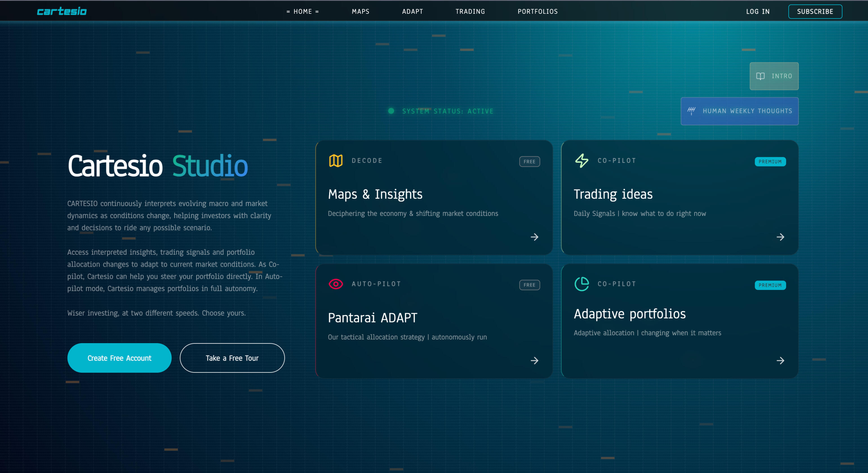
Task: Click the 'Cartesio Studio' headline
Action: pyautogui.click(x=158, y=166)
